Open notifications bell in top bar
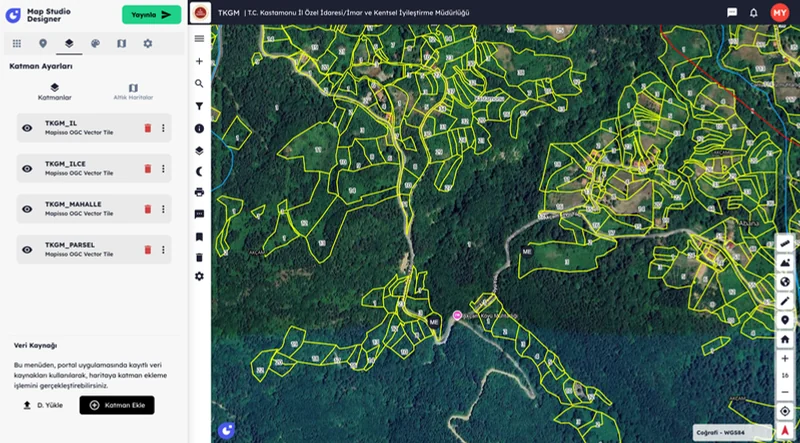 click(x=754, y=13)
